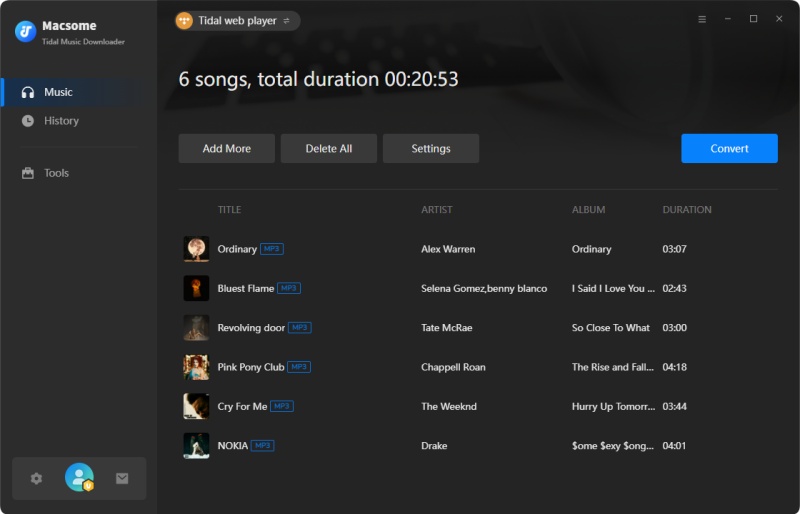800x514 pixels.
Task: Open the History section in the sidebar
Action: tap(79, 121)
